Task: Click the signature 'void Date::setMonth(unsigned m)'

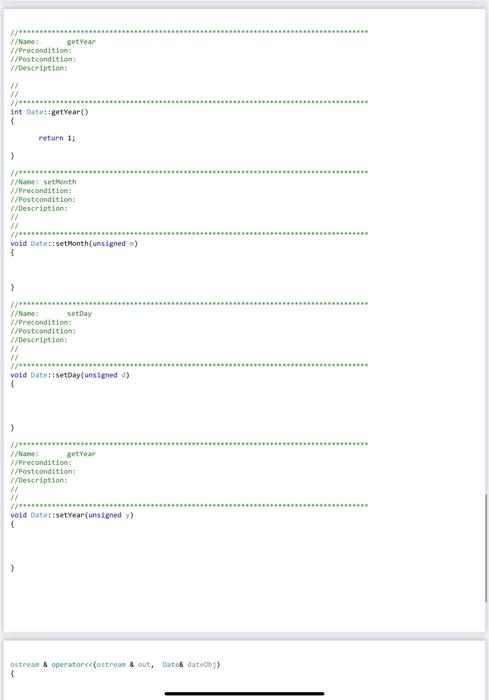Action: click(x=74, y=243)
